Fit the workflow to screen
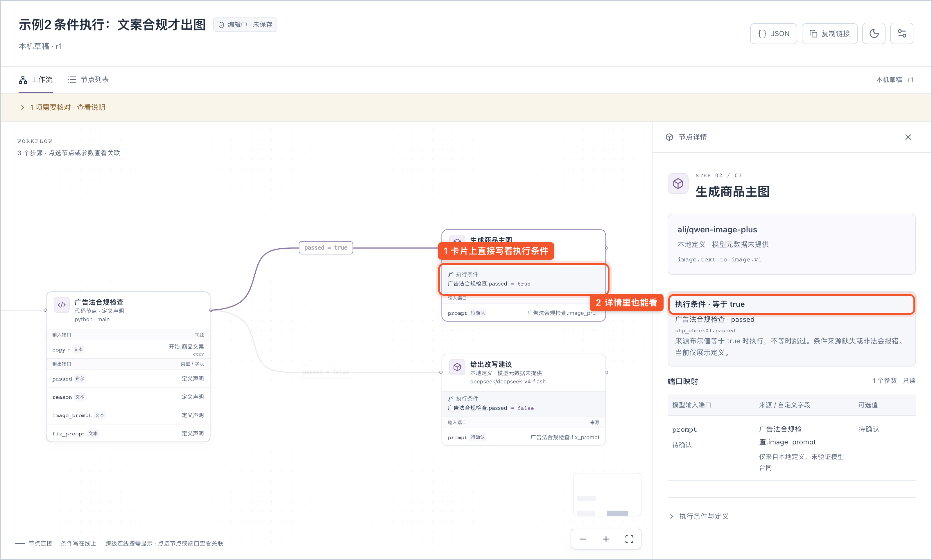The width and height of the screenshot is (932, 560). 629,539
